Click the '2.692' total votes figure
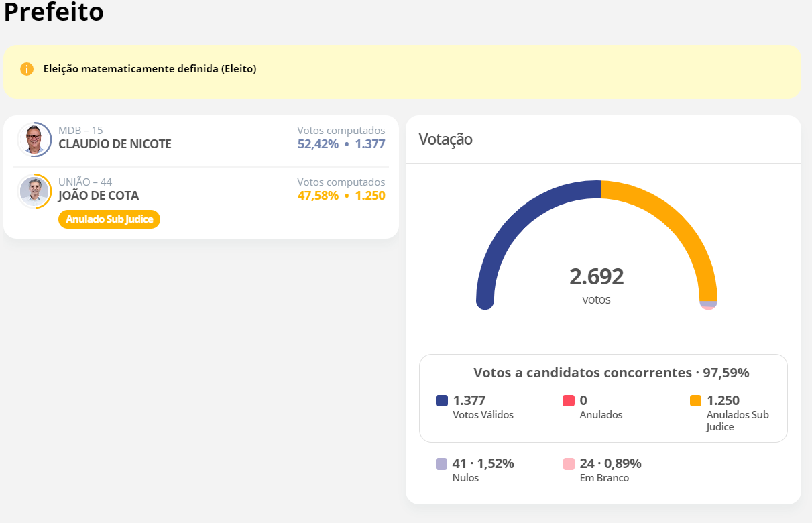This screenshot has width=812, height=523. point(597,276)
